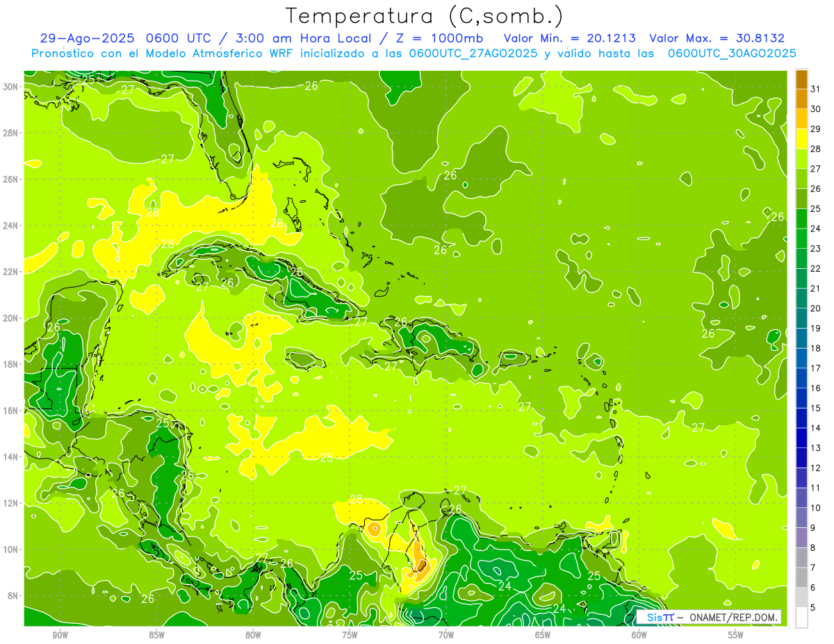The image size is (834, 644).
Task: Click the brown-orange legend swatch above 31
Action: click(801, 79)
